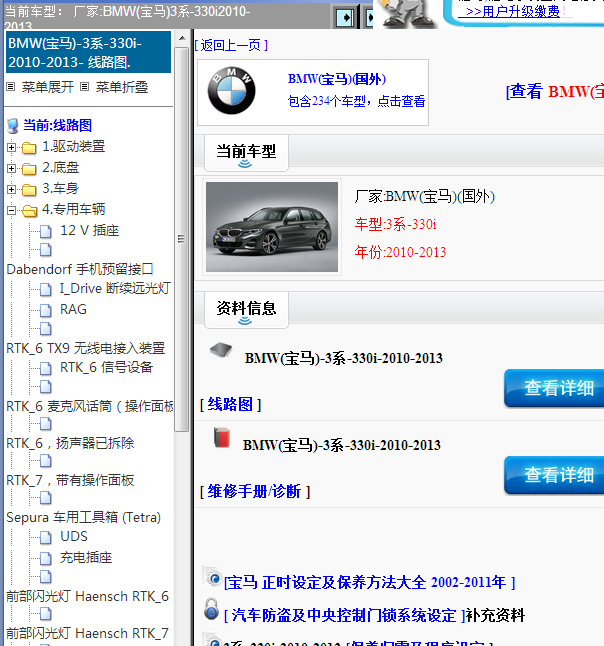Click the >>用户升级缴费 link
The width and height of the screenshot is (604, 646).
click(513, 12)
